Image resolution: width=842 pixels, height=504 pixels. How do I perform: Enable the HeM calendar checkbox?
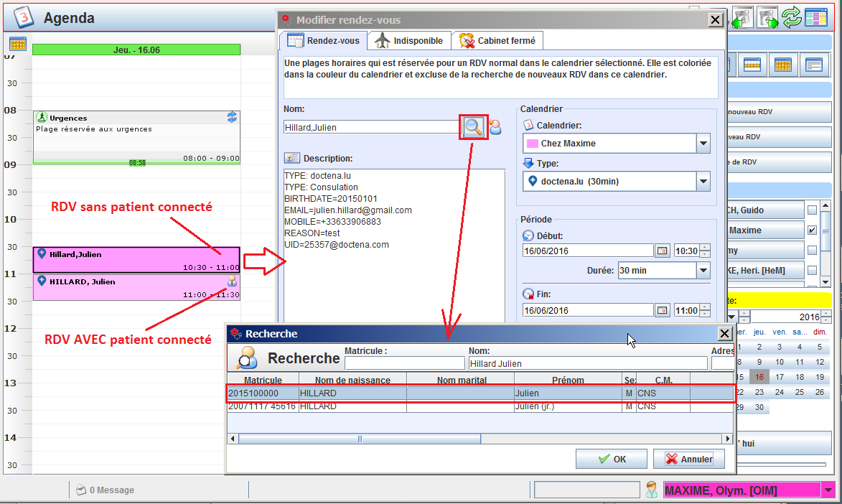(812, 271)
